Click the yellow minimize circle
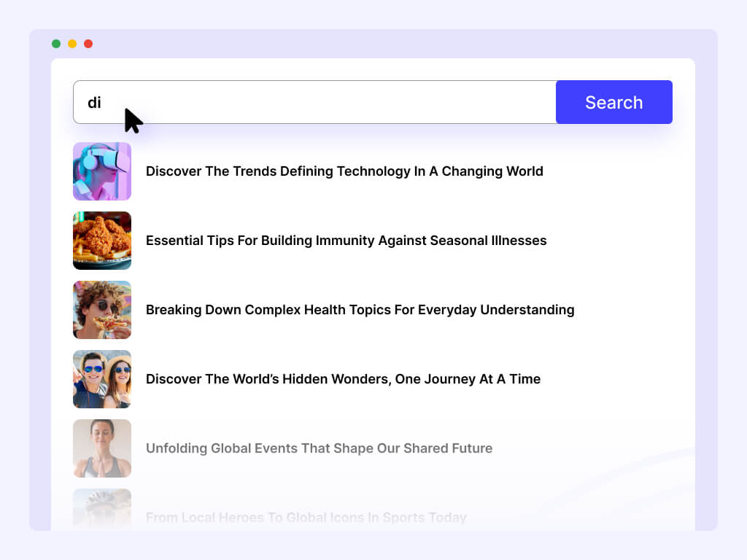The width and height of the screenshot is (747, 560). (x=72, y=43)
